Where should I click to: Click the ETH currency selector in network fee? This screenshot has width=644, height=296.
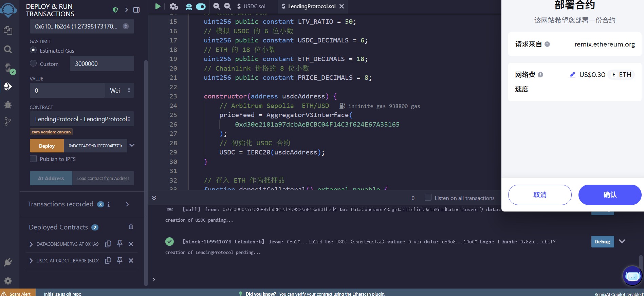pos(622,75)
